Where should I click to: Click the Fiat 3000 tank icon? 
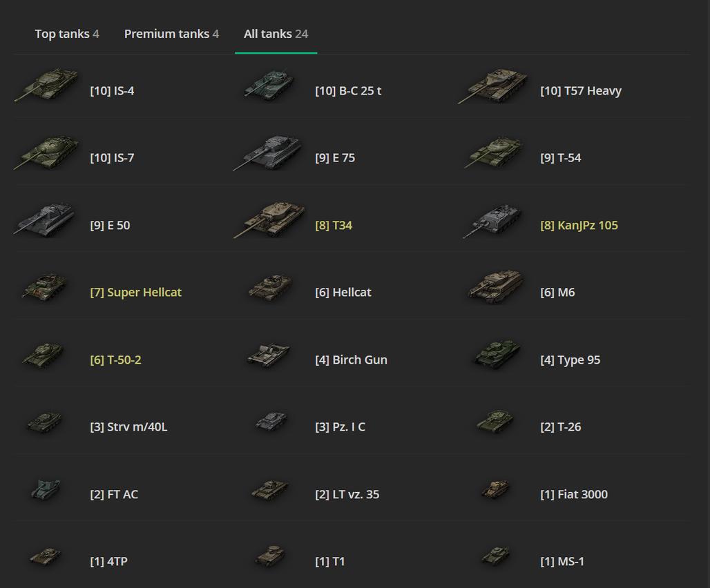point(495,490)
